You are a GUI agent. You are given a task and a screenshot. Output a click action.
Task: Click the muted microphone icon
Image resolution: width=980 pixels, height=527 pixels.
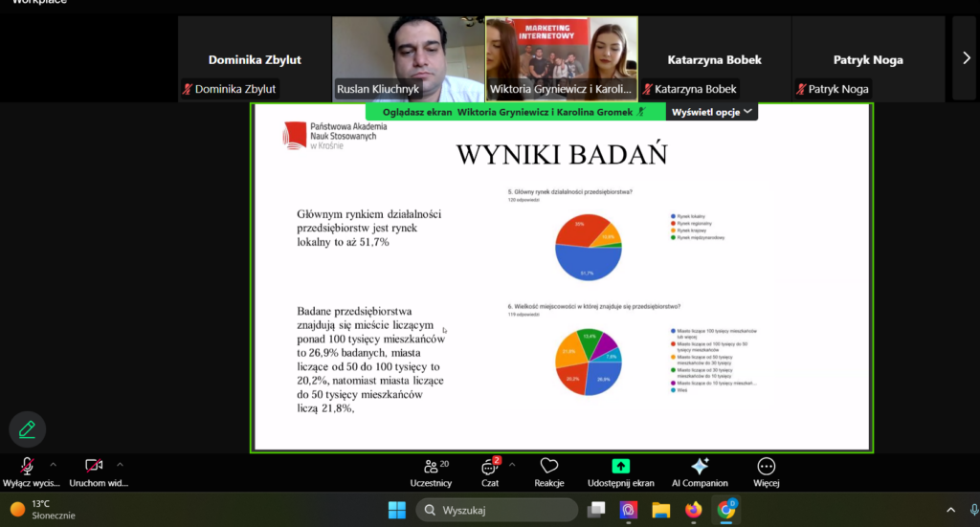pos(28,466)
